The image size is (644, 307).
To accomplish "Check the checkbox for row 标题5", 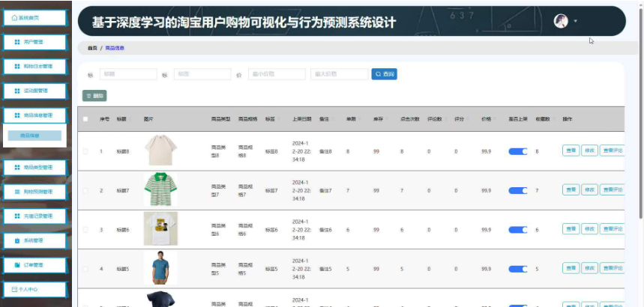I will pyautogui.click(x=85, y=270).
